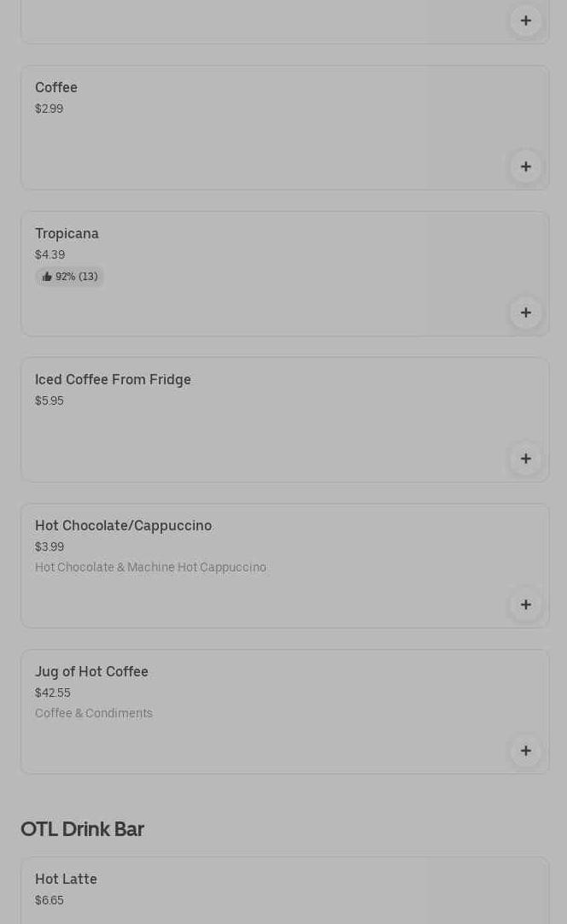567x924 pixels.
Task: Click the $2.99 Coffee price
Action: click(x=49, y=108)
